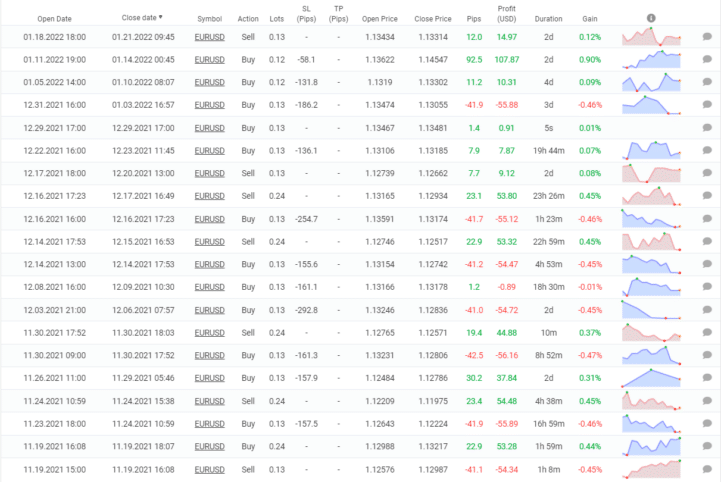Open comment for trade opened 12.17.2021 18:00
This screenshot has height=482, width=721.
coord(707,172)
